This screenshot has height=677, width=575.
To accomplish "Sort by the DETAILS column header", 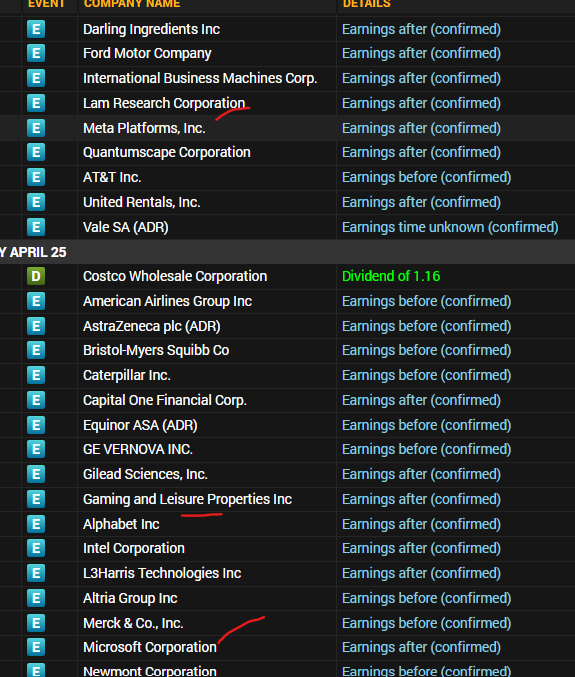I will point(366,4).
